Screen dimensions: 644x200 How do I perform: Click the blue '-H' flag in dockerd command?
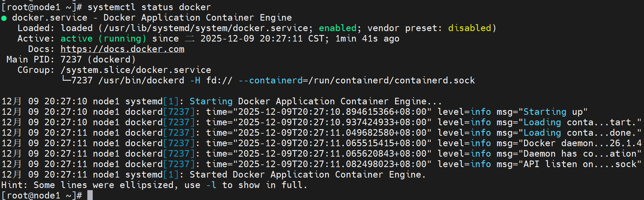pyautogui.click(x=195, y=80)
